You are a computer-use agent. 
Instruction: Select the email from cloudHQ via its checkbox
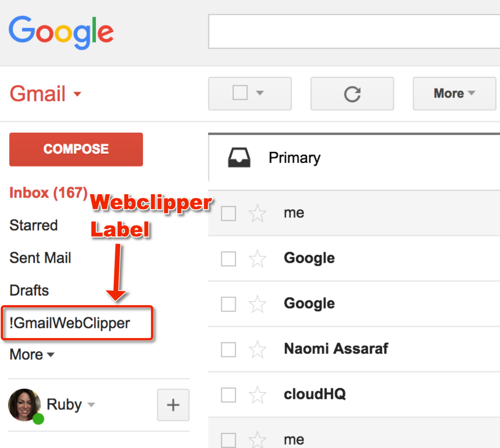click(228, 395)
